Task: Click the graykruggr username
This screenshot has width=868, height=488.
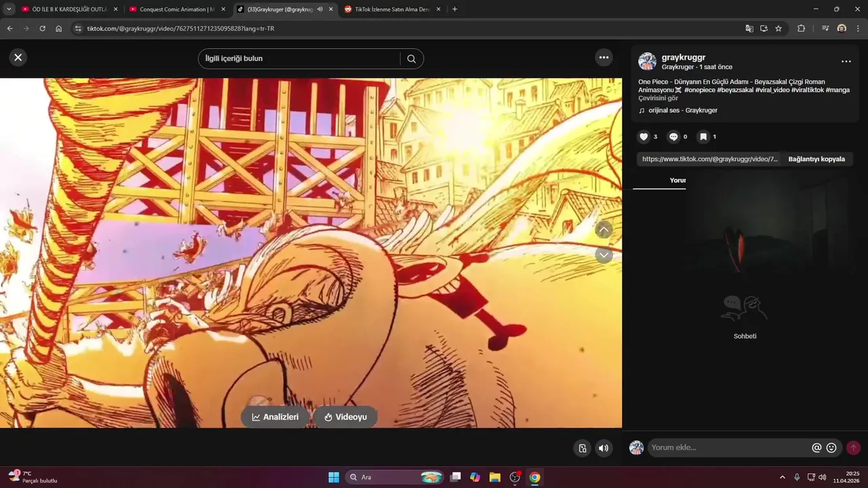Action: coord(684,58)
